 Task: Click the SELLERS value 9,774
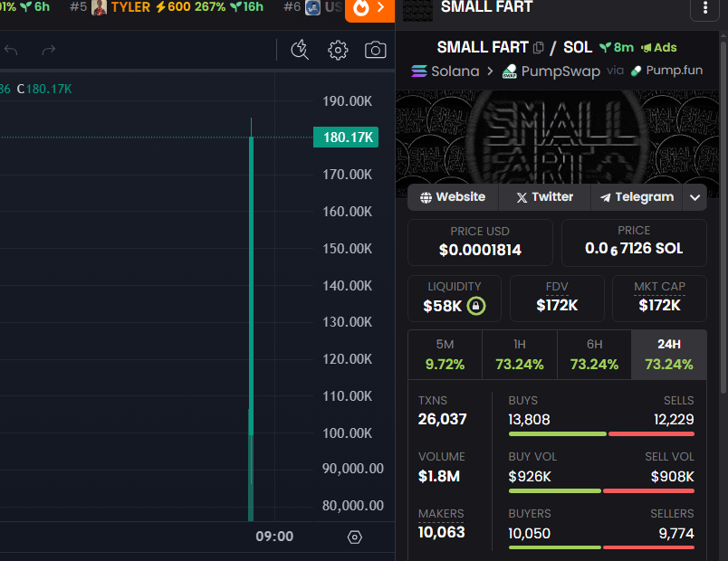[x=676, y=534]
